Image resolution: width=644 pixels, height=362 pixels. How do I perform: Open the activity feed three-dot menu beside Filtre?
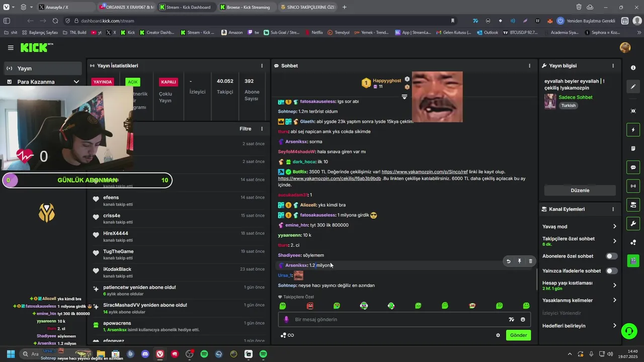click(262, 129)
